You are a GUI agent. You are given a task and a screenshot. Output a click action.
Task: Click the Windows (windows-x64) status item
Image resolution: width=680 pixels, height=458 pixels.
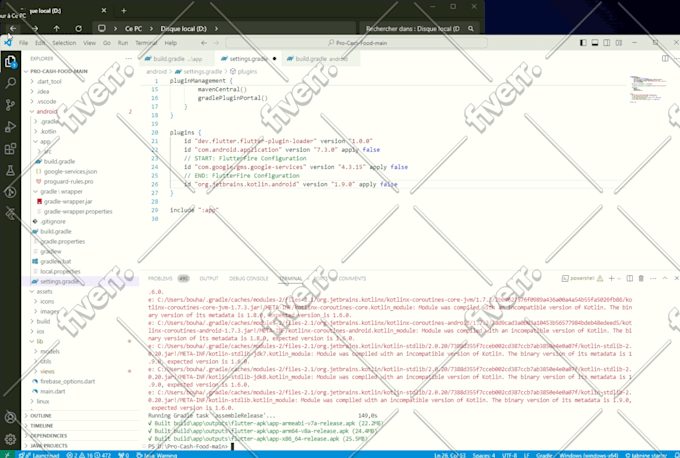tap(588, 455)
